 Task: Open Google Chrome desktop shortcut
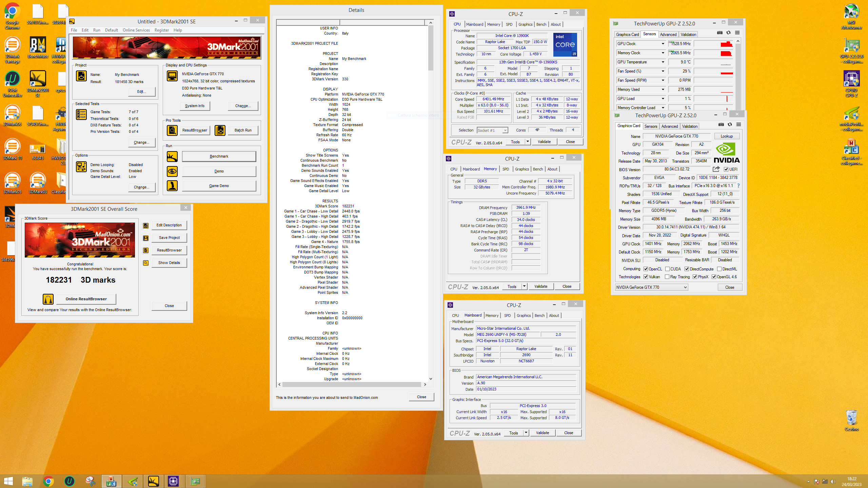click(12, 16)
